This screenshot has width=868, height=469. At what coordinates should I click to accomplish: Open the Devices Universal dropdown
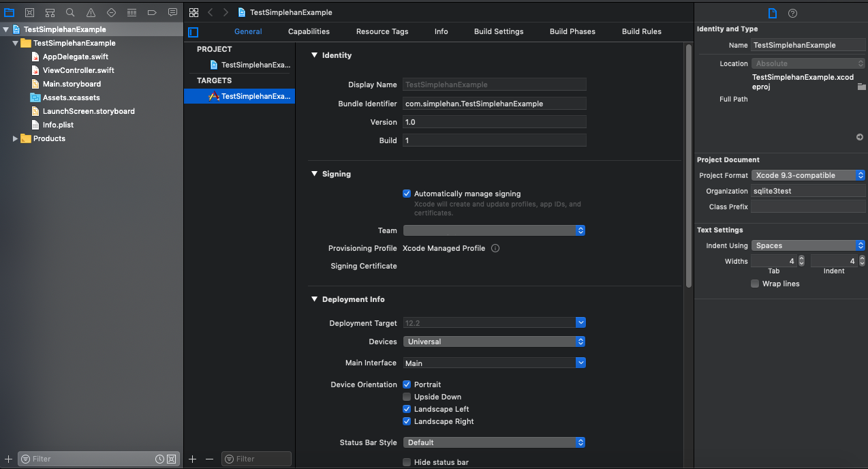coord(494,342)
